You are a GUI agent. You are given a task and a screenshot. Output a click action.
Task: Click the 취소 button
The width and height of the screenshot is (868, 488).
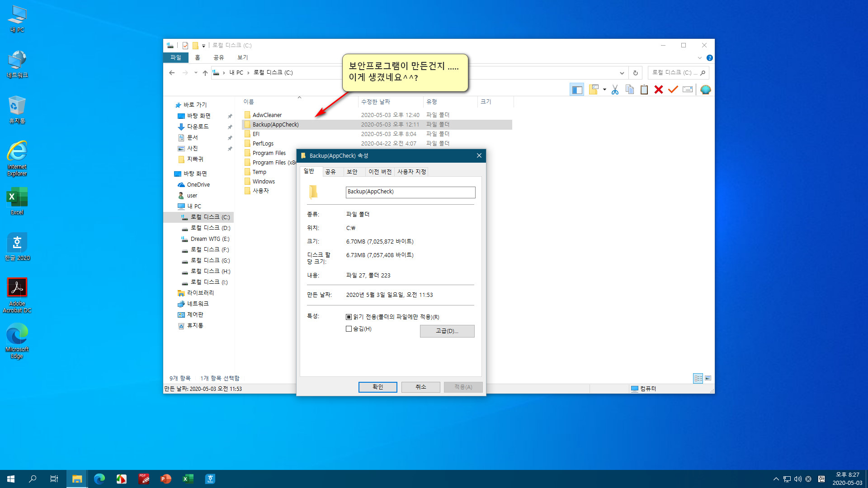click(x=421, y=387)
